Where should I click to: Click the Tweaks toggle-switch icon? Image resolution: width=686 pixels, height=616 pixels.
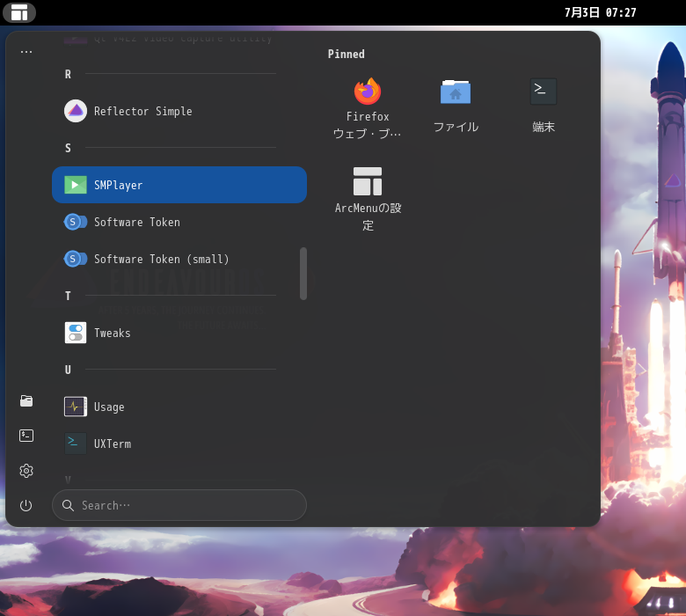[x=76, y=333]
